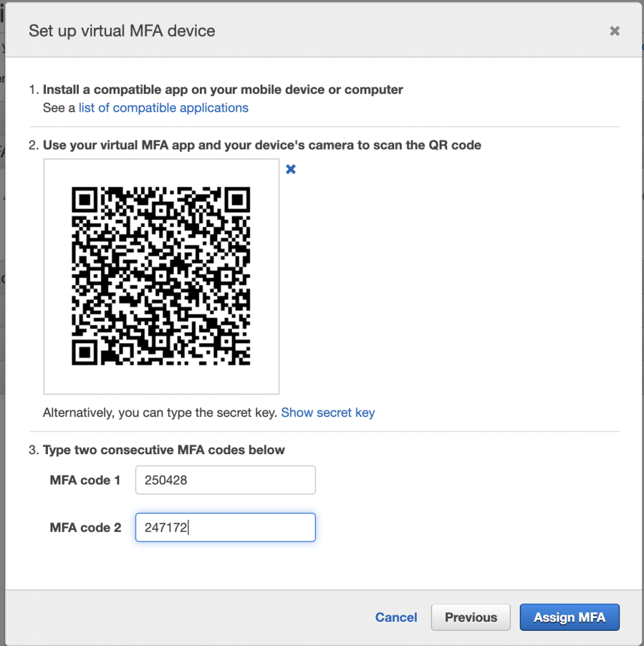Select the entered code 247172
Viewport: 644px width, 646px height.
pyautogui.click(x=166, y=527)
